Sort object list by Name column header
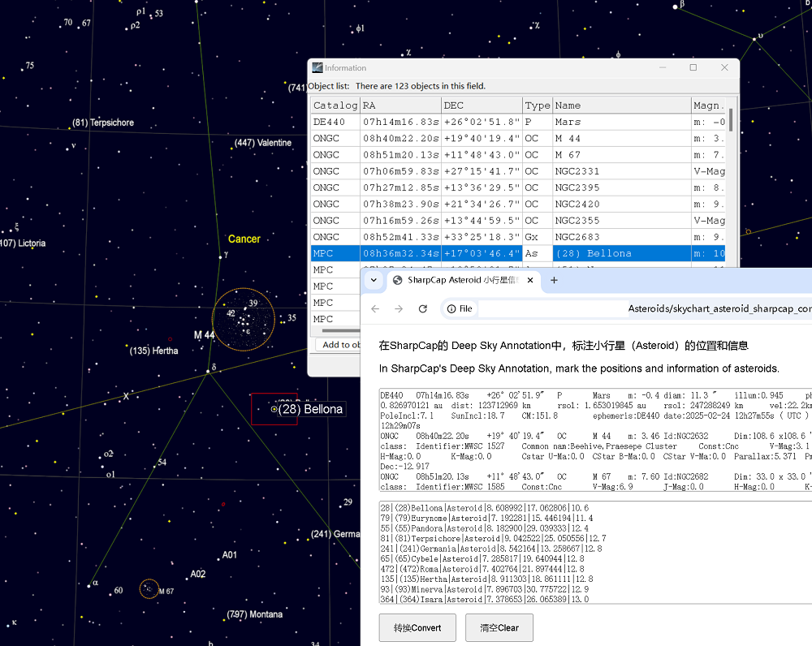Image resolution: width=812 pixels, height=646 pixels. click(x=620, y=106)
